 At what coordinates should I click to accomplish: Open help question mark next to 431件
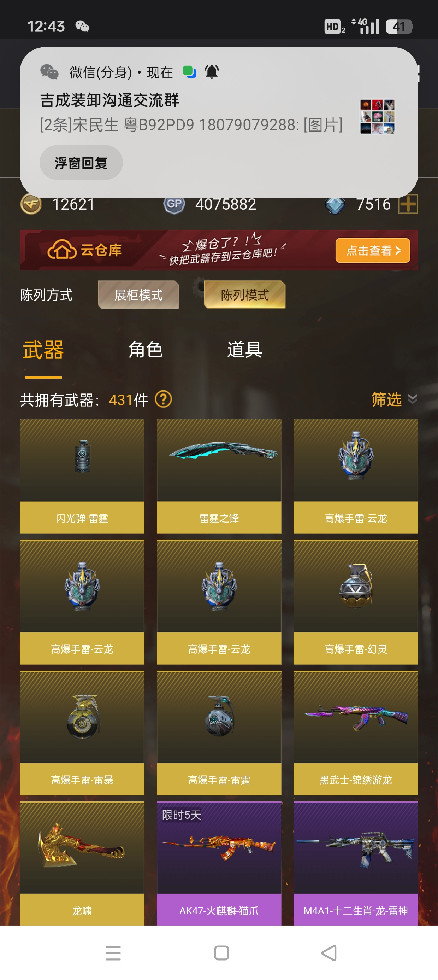164,399
